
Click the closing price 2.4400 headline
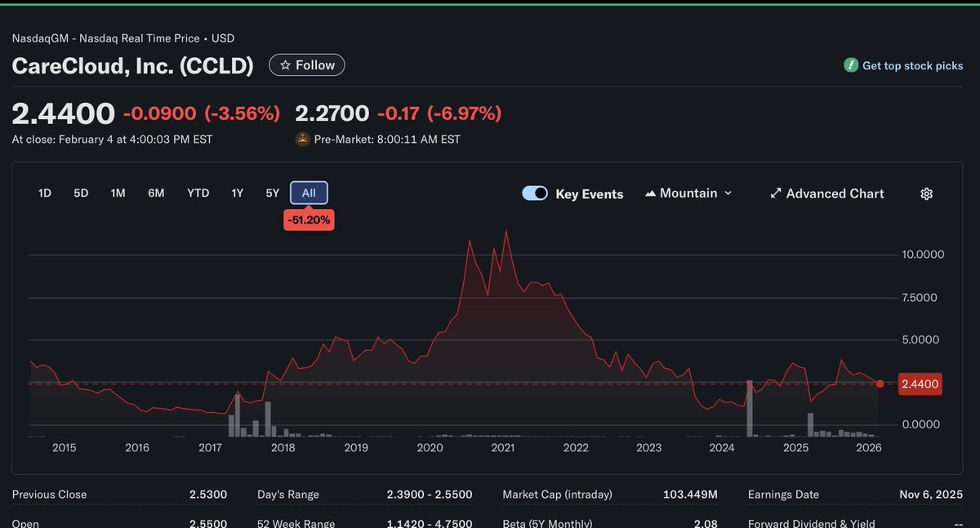tap(64, 113)
